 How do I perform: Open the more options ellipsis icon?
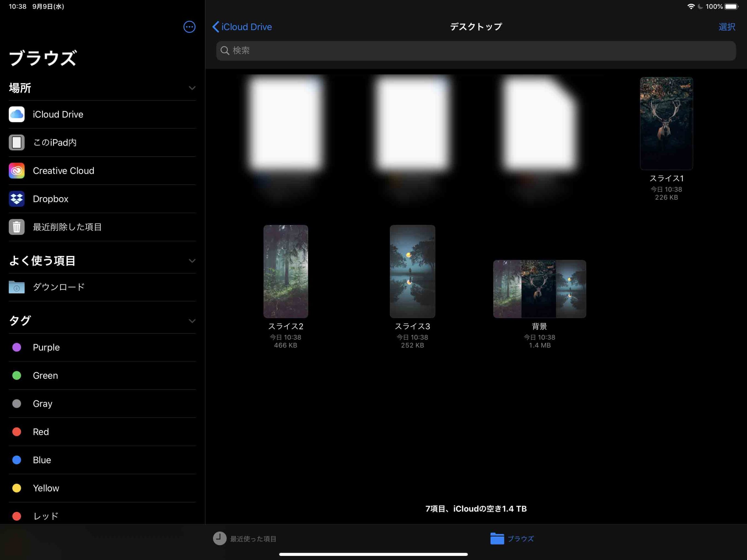point(189,27)
